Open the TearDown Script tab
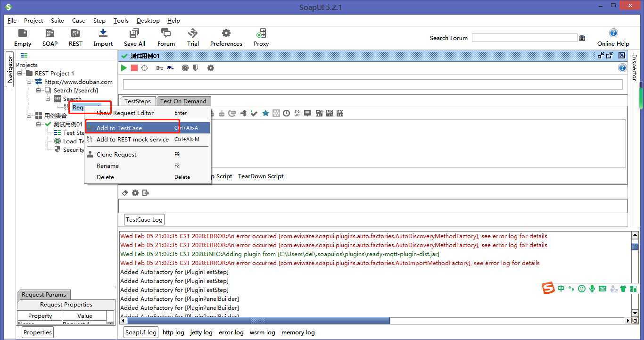Screen dimensions: 644x340 pyautogui.click(x=261, y=176)
